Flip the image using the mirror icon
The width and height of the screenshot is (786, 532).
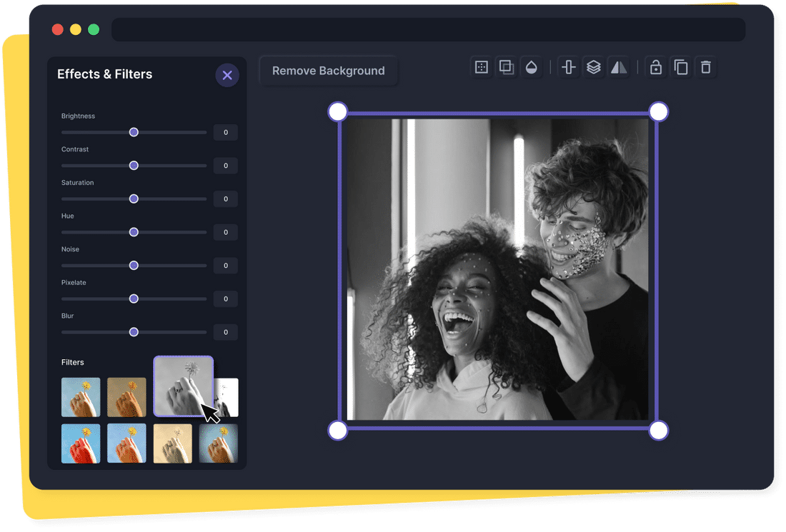click(x=619, y=66)
